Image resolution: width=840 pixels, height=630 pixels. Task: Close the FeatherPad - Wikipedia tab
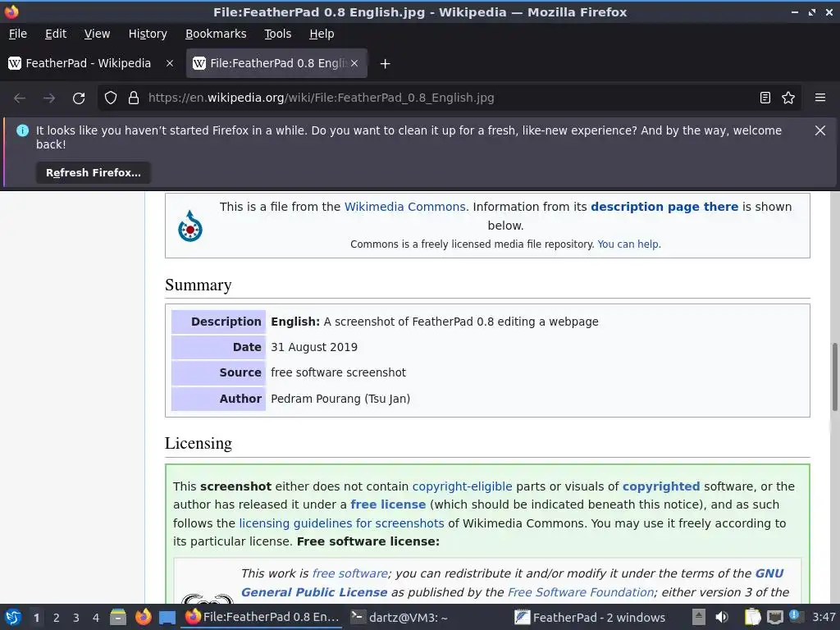pos(170,63)
